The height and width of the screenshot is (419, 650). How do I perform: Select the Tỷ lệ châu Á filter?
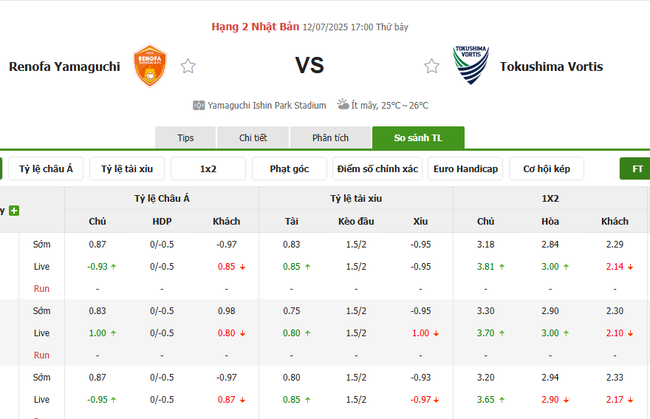click(x=46, y=169)
